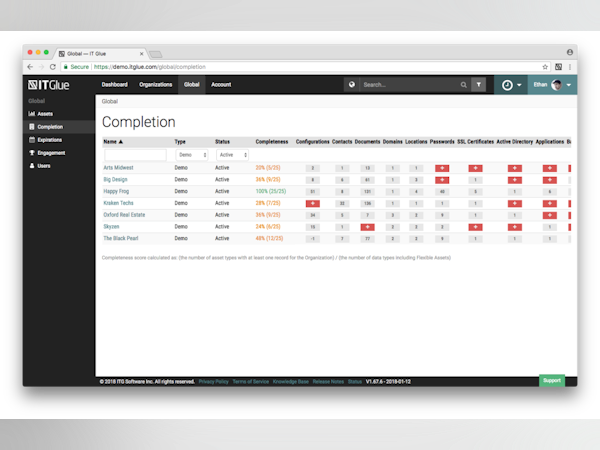Open the Type filter dropdown
600x450 pixels.
[x=192, y=155]
